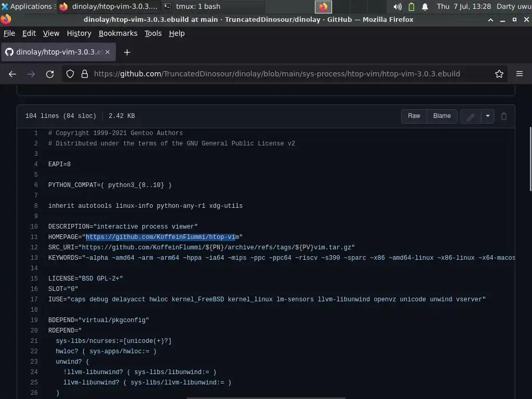Click the "104 lines (84 sloc)" text
This screenshot has height=399, width=532.
pos(61,116)
